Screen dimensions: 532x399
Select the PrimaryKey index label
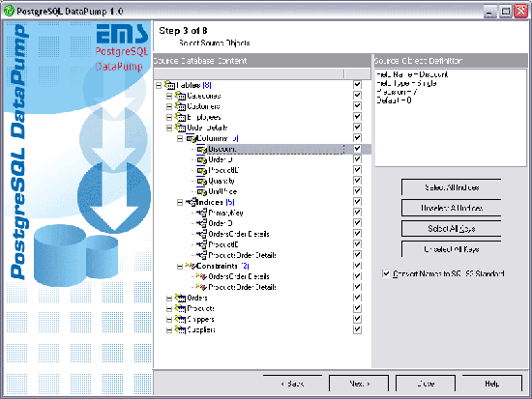click(225, 213)
